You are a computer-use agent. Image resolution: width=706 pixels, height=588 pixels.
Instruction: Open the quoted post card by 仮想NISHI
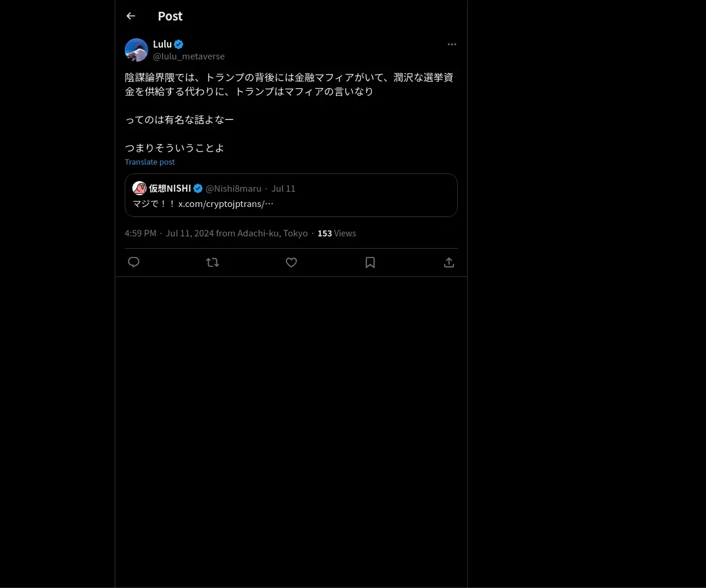tap(291, 195)
